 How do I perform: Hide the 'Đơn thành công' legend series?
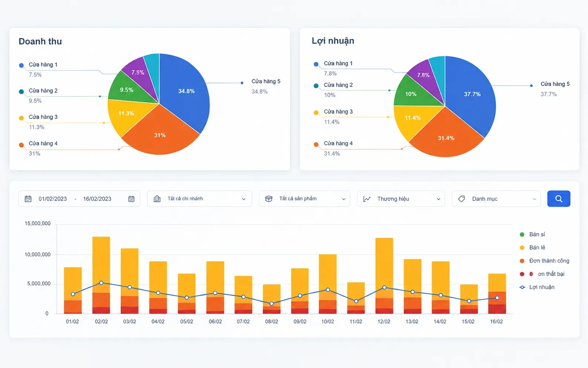pos(545,261)
